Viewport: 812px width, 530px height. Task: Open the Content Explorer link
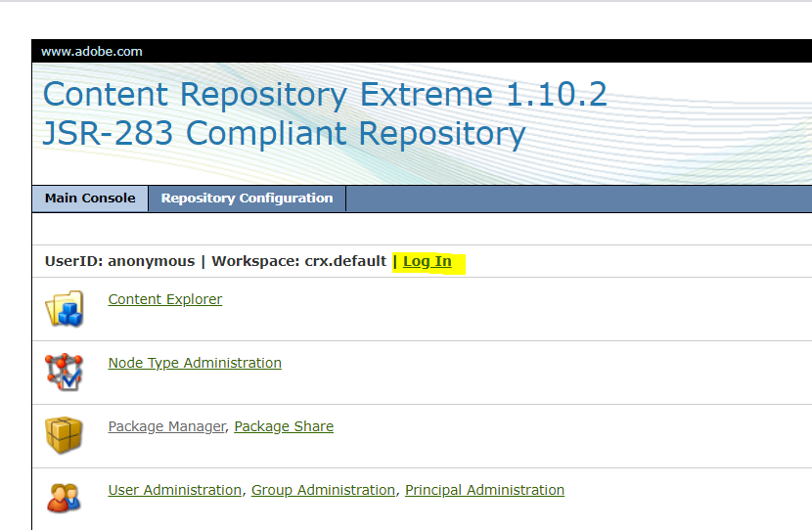(165, 299)
